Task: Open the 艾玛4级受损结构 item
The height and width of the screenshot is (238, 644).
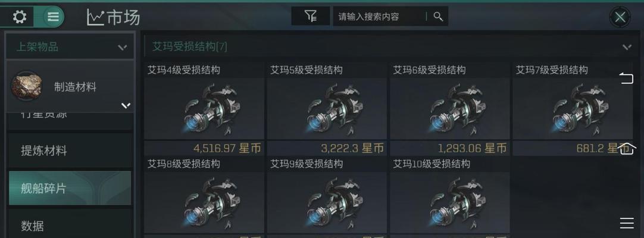Action: [x=204, y=109]
